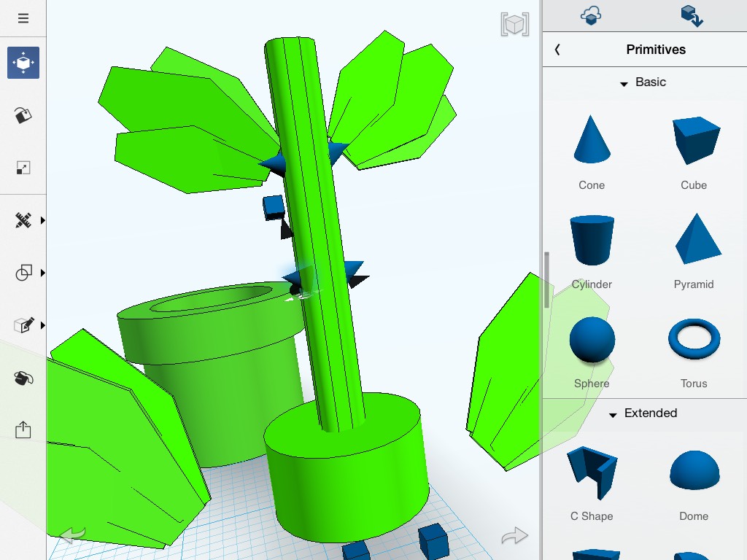The image size is (747, 560).
Task: Select the small blue cube beside stem
Action: [274, 207]
